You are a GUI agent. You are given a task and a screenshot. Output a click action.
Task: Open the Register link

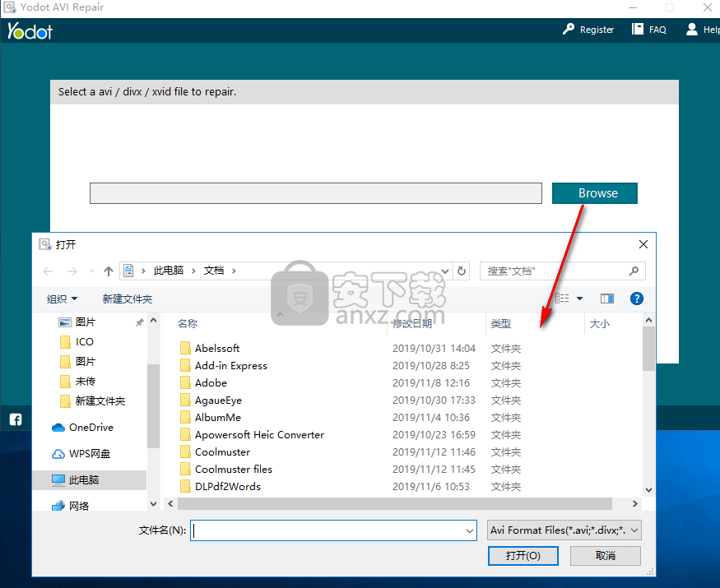597,30
